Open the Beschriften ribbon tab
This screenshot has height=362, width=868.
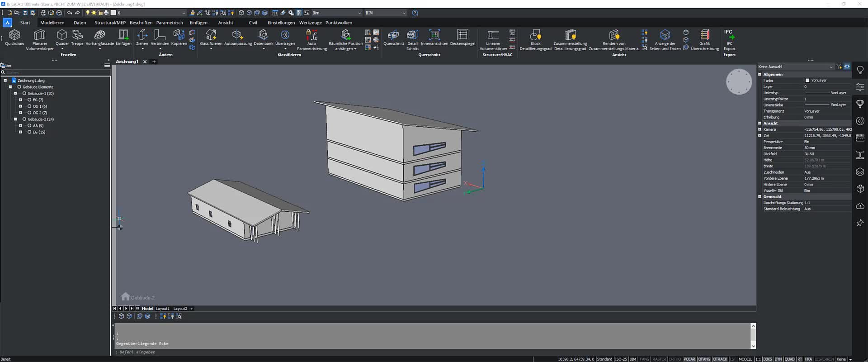141,23
